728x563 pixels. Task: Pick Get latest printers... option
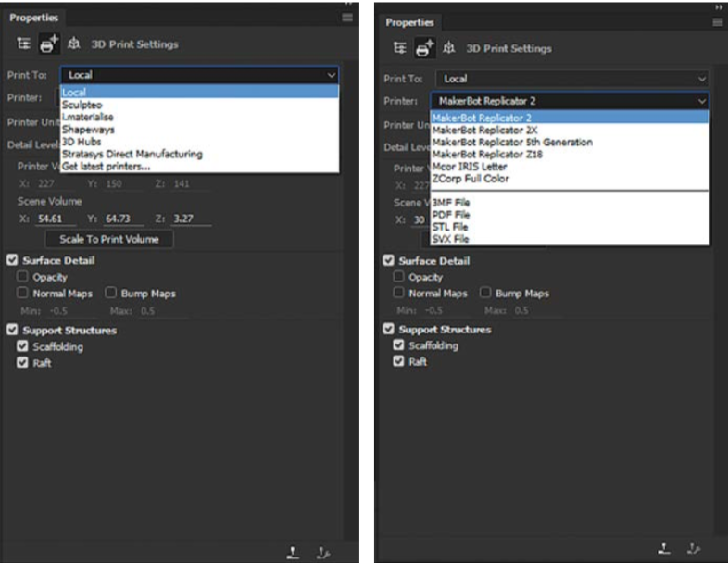coord(106,166)
